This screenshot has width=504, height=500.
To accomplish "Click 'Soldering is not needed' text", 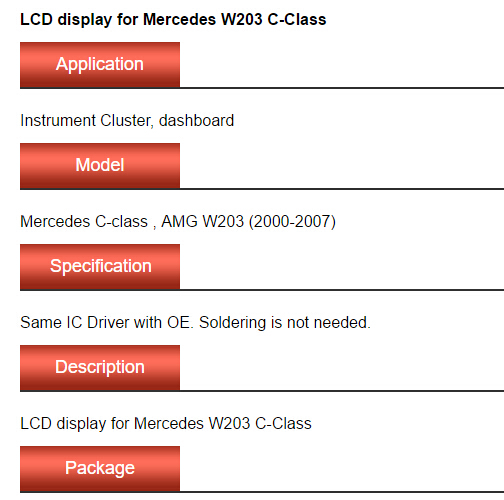I will pos(285,322).
